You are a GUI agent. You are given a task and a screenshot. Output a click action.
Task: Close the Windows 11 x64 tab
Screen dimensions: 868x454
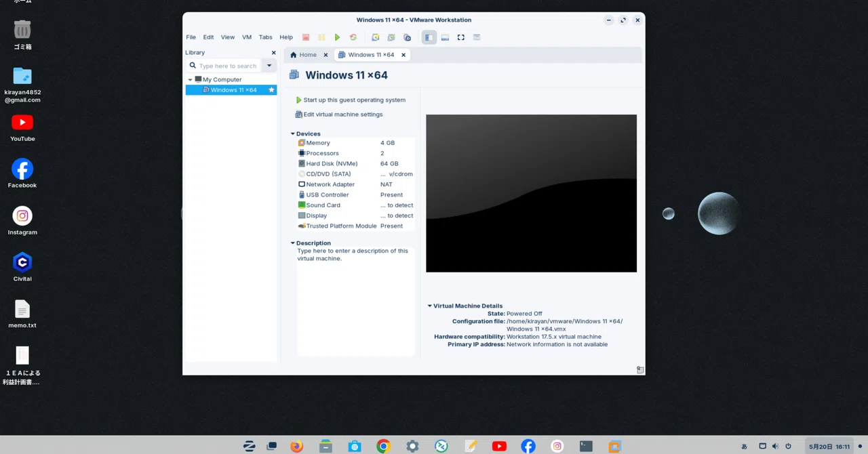click(403, 55)
